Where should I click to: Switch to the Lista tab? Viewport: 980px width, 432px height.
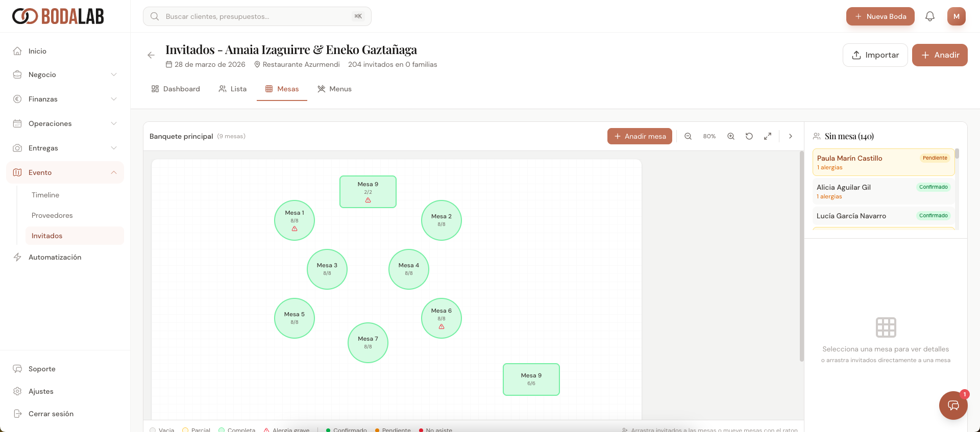click(x=233, y=89)
